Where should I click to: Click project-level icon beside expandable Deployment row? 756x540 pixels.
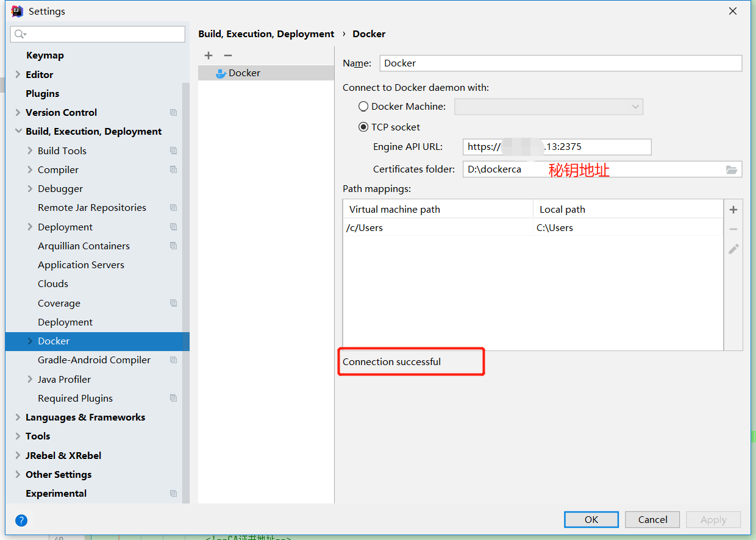(174, 227)
